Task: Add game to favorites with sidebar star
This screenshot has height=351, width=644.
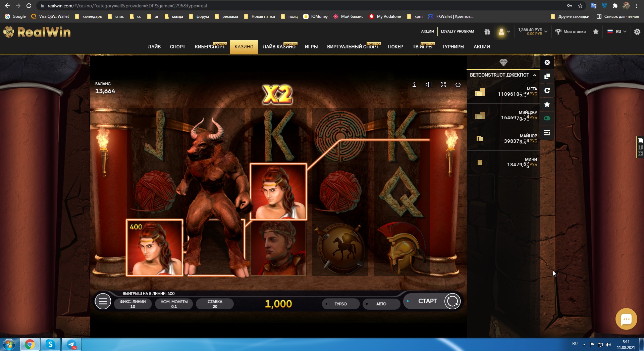Action: pyautogui.click(x=547, y=104)
